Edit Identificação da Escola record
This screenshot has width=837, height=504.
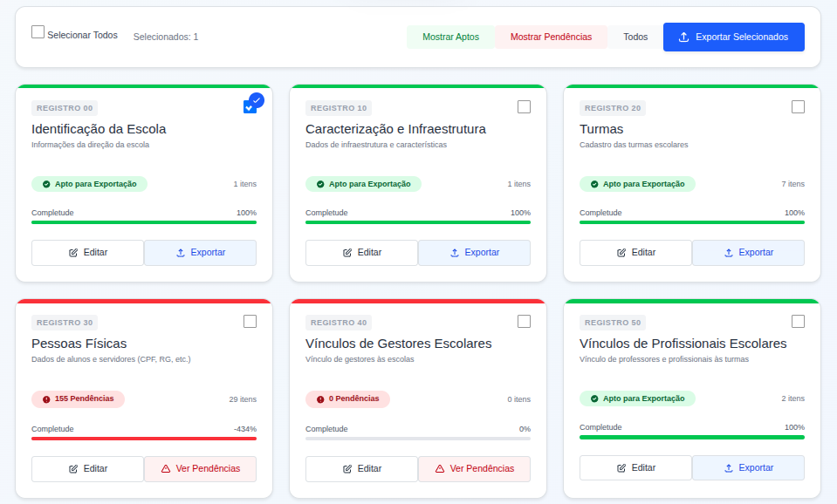pos(87,252)
